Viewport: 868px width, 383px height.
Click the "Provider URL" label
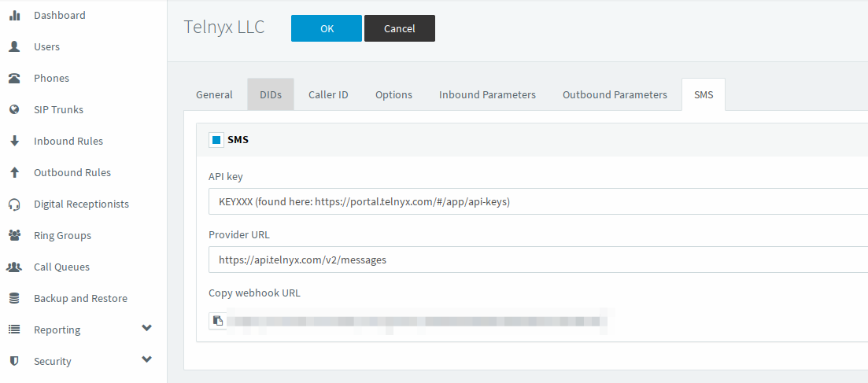239,234
